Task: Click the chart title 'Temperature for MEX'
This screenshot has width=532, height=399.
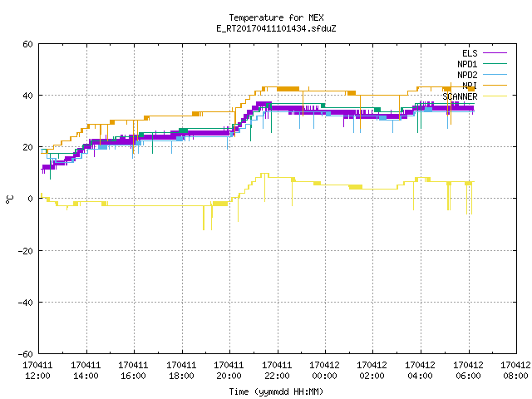Action: pyautogui.click(x=276, y=17)
